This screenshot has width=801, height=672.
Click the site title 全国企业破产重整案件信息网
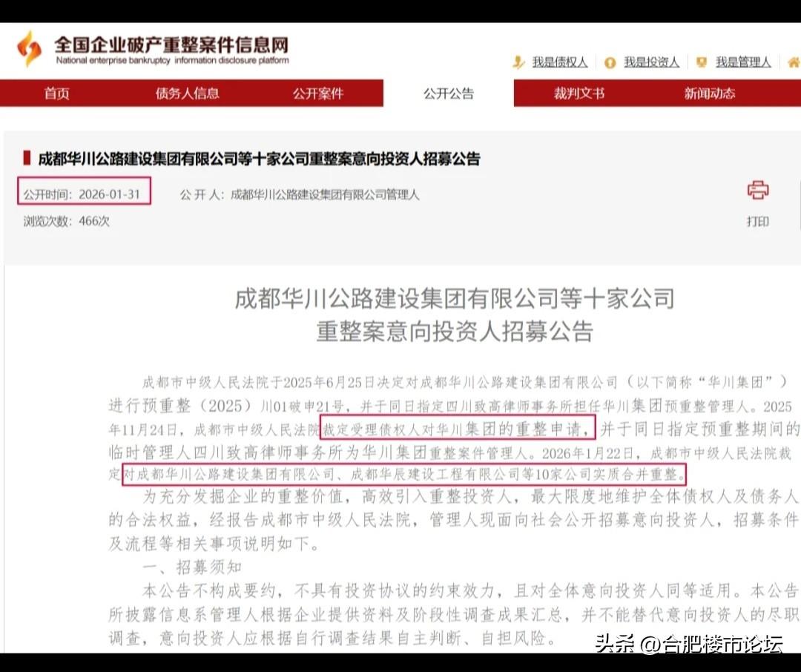pos(171,45)
